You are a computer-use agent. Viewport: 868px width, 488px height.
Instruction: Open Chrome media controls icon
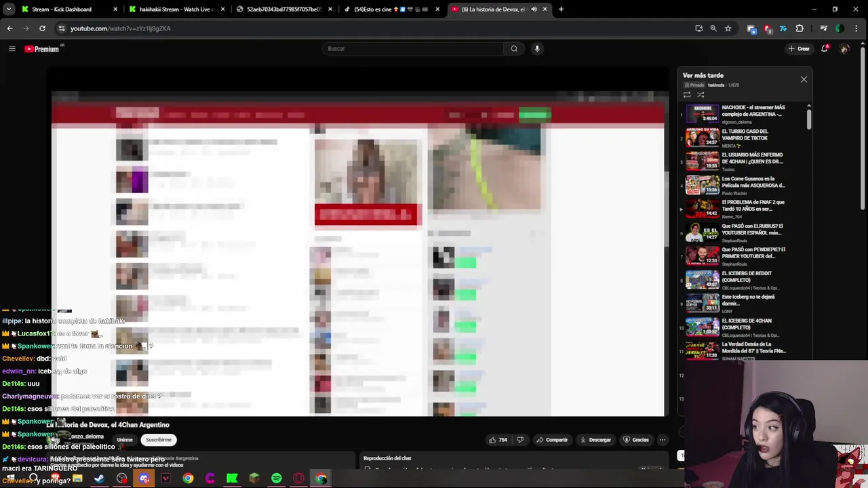click(x=824, y=28)
